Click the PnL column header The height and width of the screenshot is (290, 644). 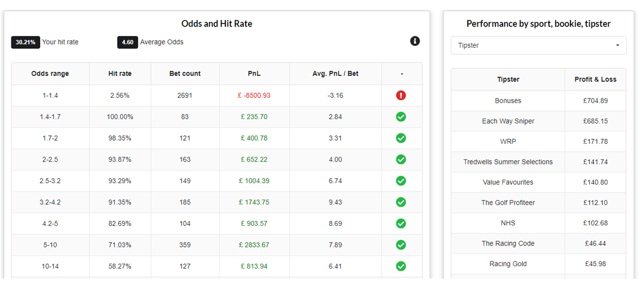254,74
